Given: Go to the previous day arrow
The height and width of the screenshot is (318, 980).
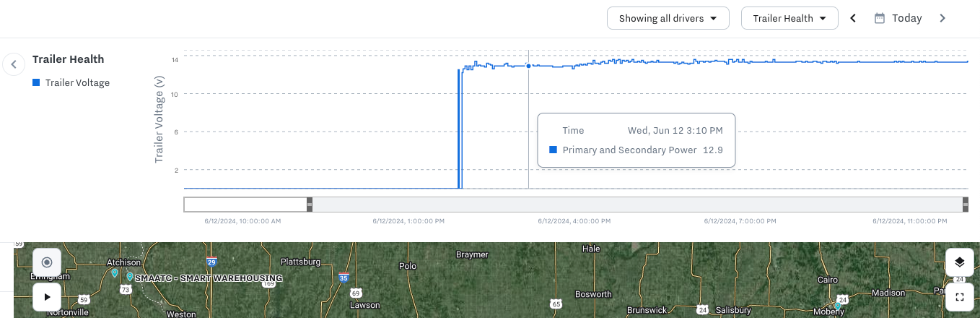Looking at the screenshot, I should [853, 18].
